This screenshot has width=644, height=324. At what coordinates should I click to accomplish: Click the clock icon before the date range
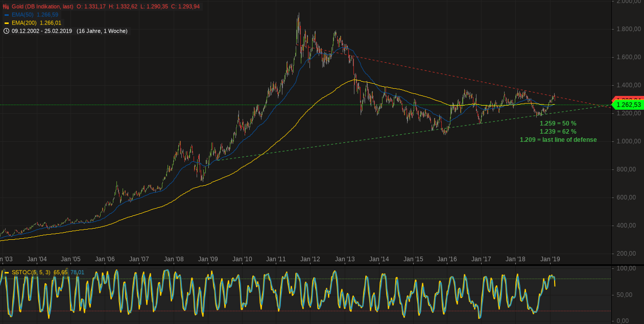click(6, 31)
